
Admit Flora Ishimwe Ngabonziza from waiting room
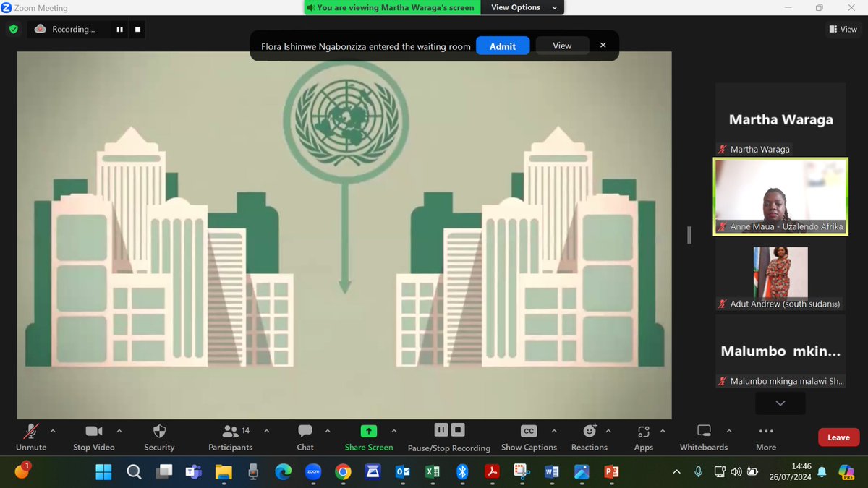[x=503, y=46]
